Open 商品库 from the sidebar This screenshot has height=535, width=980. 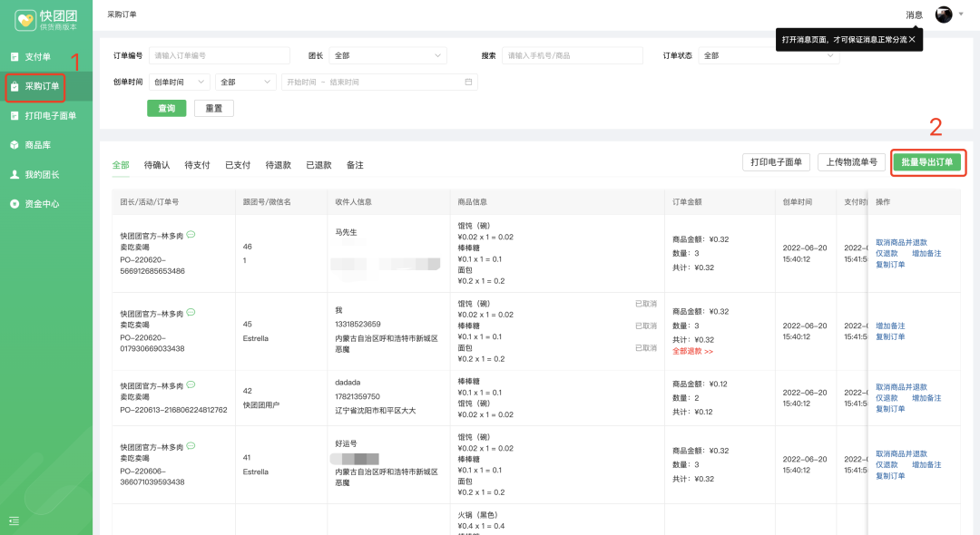[x=37, y=145]
